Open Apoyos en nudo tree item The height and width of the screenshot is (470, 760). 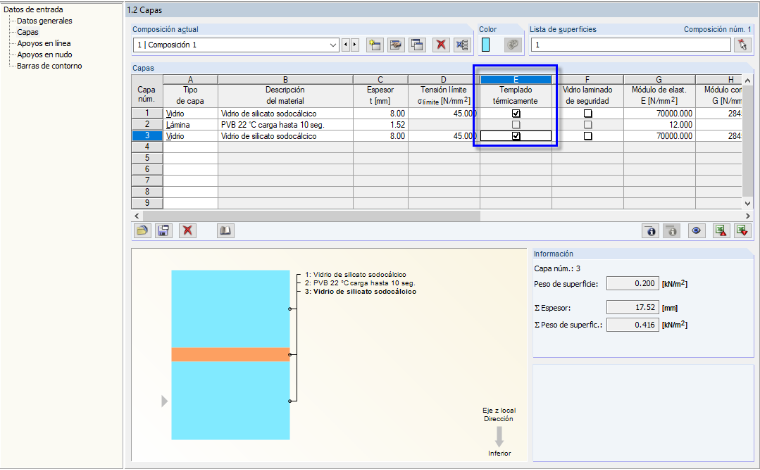pos(45,54)
